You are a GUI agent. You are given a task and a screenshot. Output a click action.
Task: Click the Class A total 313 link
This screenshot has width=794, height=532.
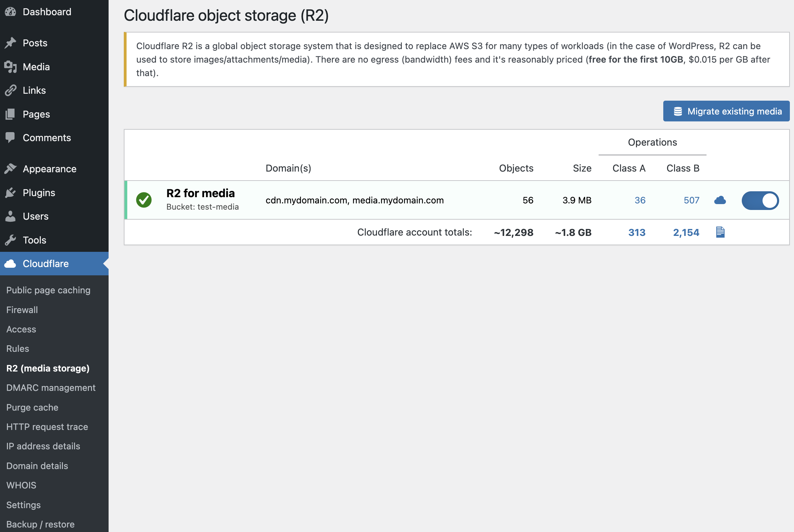[636, 232]
